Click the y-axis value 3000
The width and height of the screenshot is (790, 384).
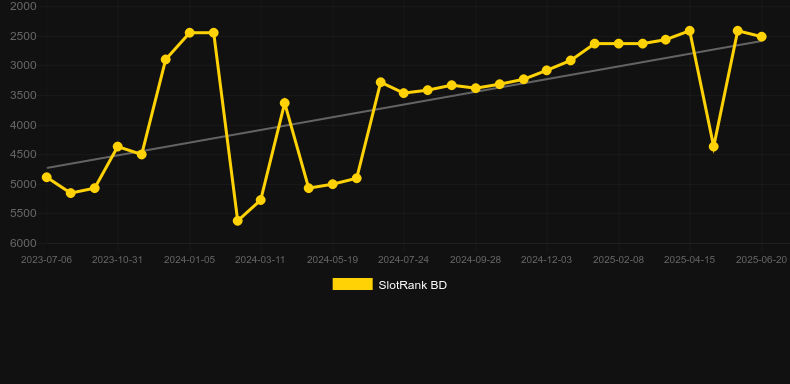click(23, 66)
